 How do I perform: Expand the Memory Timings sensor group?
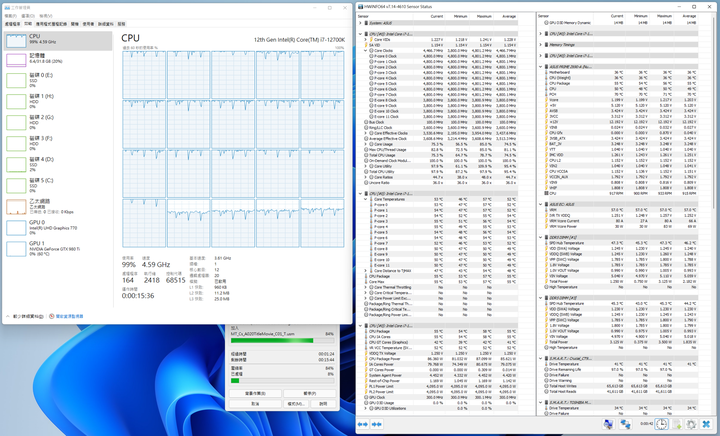pos(540,45)
